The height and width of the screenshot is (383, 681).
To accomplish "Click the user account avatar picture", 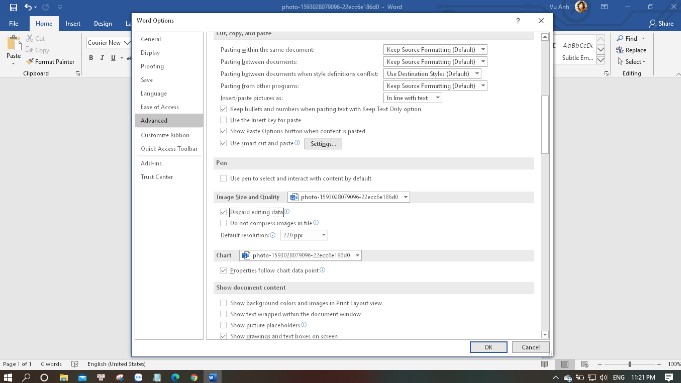I will click(x=581, y=7).
